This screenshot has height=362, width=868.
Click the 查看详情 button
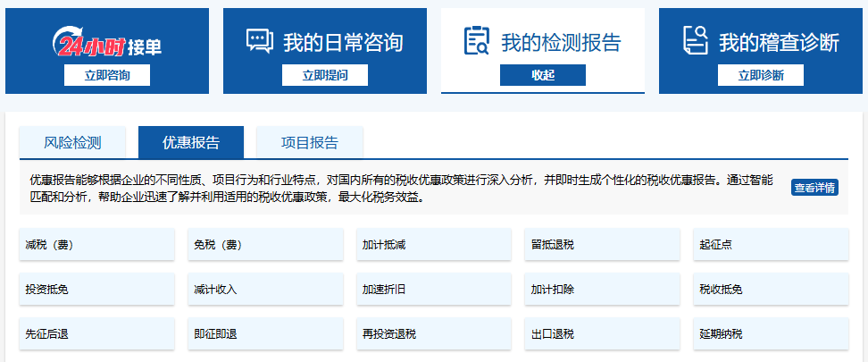(x=814, y=188)
